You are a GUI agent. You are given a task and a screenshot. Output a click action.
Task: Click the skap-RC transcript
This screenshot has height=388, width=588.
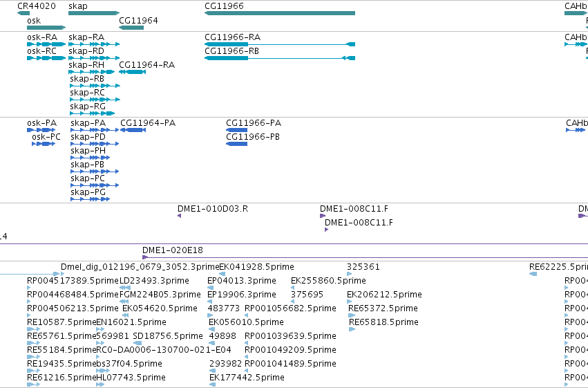point(95,100)
